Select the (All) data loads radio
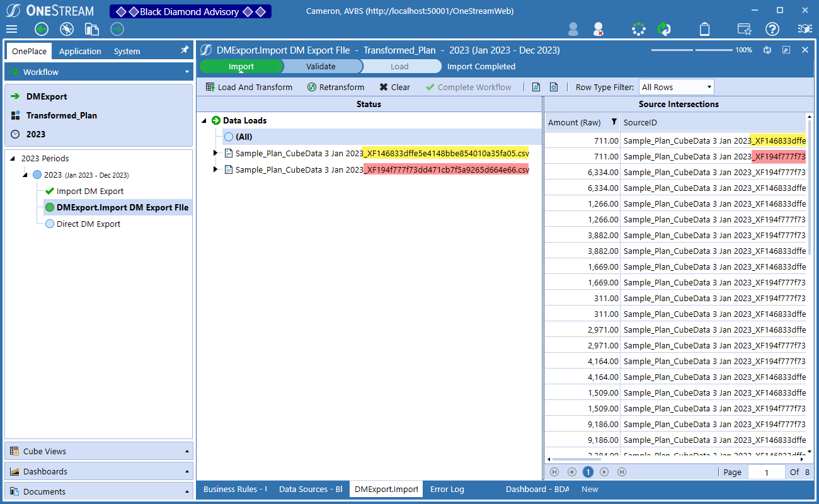 [229, 137]
